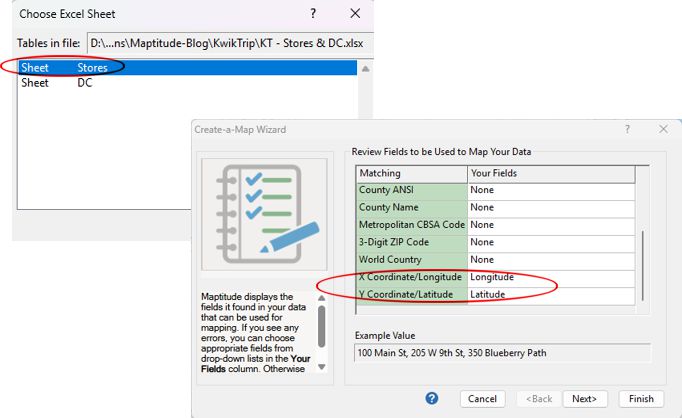This screenshot has width=682, height=418.
Task: Change the 3-Digit ZIP Code field selection
Action: pos(550,242)
